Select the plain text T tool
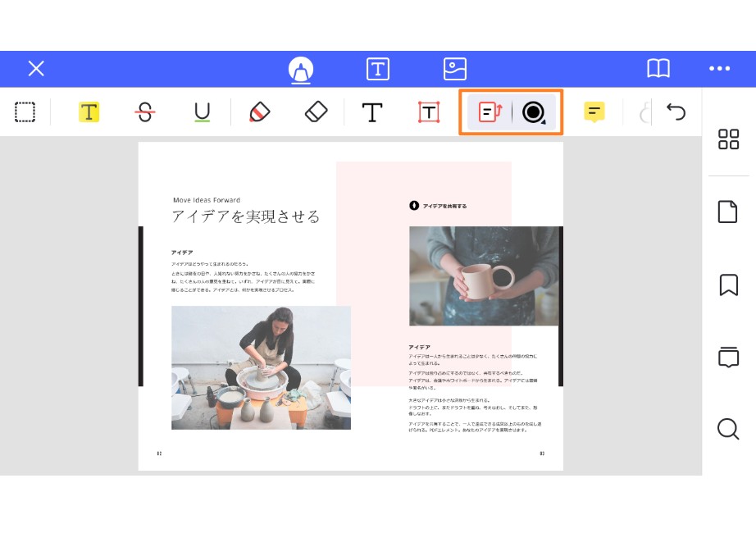Image resolution: width=756 pixels, height=533 pixels. [x=372, y=112]
